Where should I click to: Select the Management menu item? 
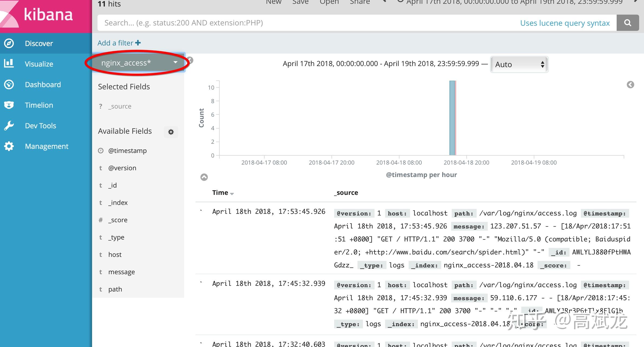pyautogui.click(x=47, y=146)
